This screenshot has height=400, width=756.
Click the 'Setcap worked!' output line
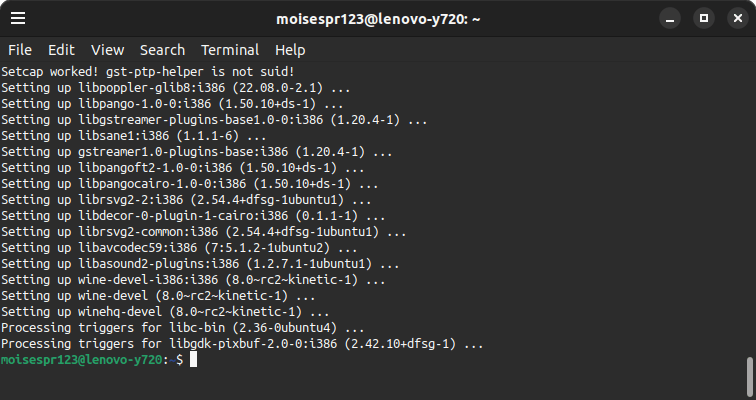coord(147,72)
